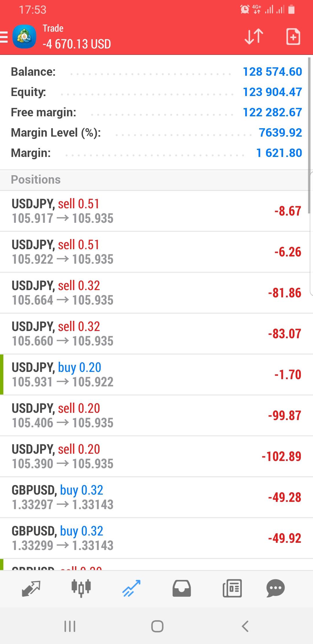Expand the USDJPY sell 0.51 at 105.917 position
This screenshot has height=644, width=313.
pos(156,211)
